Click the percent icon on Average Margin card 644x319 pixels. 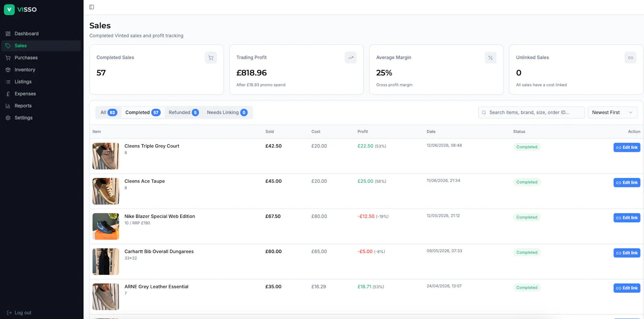click(491, 58)
